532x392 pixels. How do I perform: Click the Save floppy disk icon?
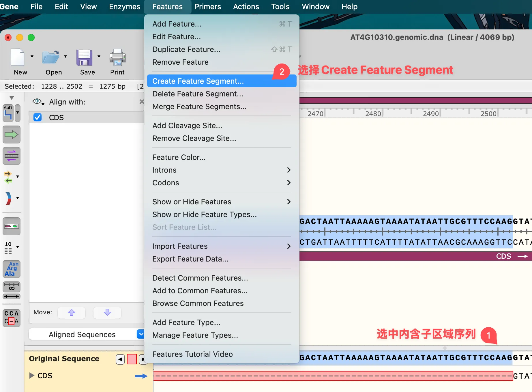[84, 57]
